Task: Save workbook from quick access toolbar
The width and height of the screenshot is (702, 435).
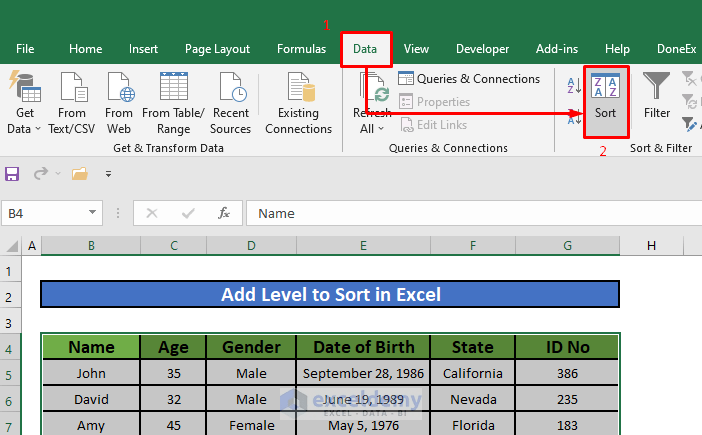Action: (x=12, y=174)
